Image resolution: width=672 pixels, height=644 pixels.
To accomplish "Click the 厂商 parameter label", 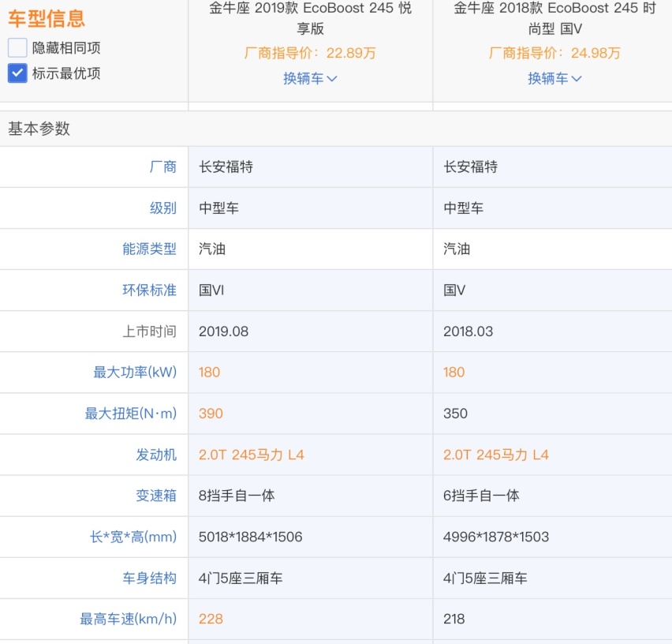I will tap(162, 167).
